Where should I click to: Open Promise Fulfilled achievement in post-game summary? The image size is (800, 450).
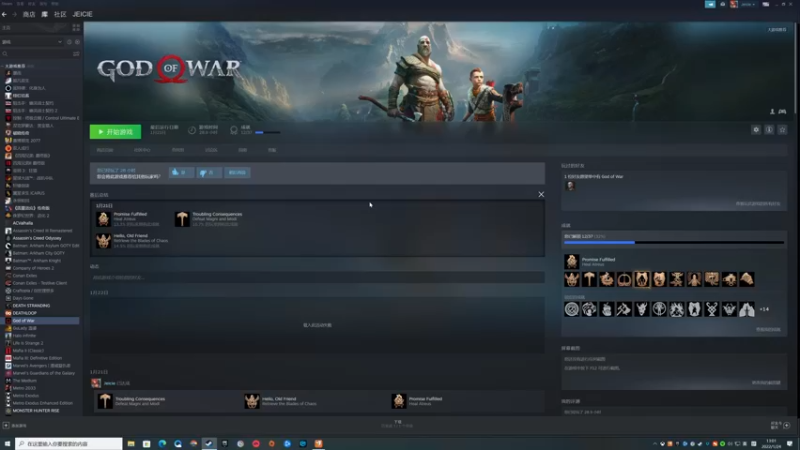[x=130, y=219]
